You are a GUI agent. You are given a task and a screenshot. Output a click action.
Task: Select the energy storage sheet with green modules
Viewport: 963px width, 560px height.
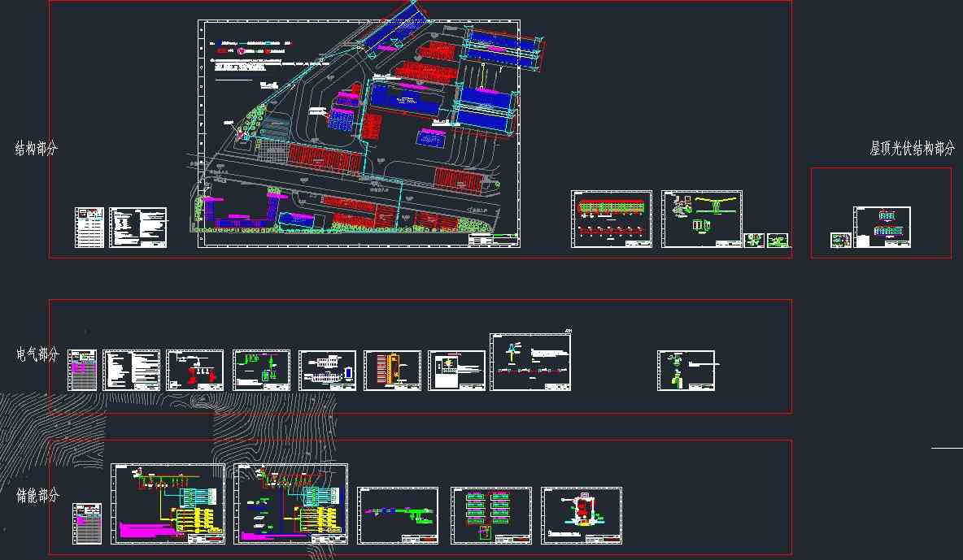pos(491,515)
